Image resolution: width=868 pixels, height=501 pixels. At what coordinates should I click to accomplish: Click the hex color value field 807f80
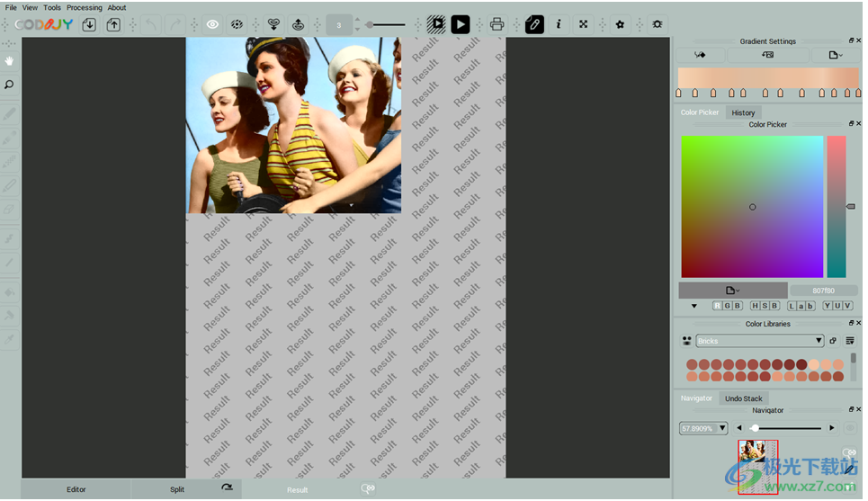tap(823, 291)
